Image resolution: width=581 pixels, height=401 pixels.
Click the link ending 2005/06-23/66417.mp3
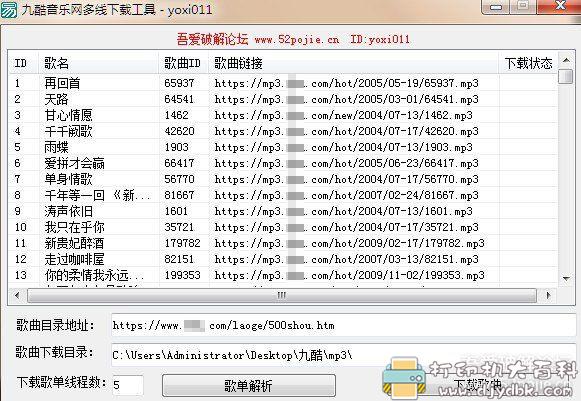[x=346, y=163]
